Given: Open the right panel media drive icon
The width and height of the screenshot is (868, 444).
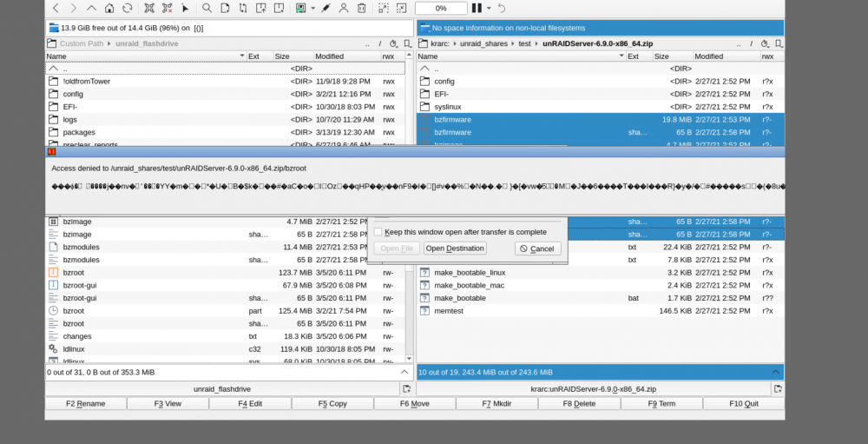Looking at the screenshot, I should point(425,28).
